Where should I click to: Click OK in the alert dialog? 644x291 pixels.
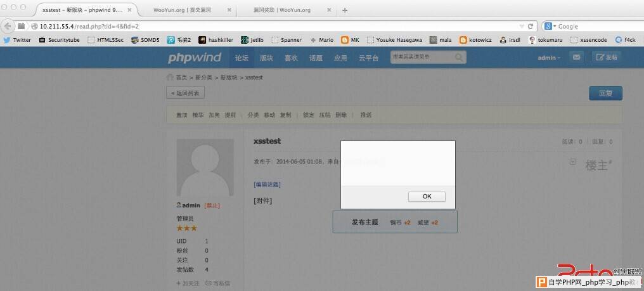427,197
